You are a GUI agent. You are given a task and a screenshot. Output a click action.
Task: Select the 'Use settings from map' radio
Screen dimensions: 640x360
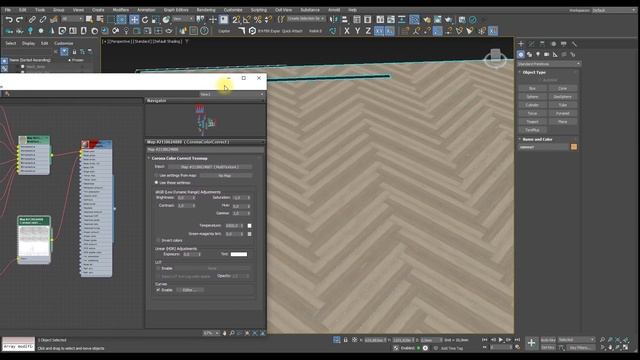pyautogui.click(x=156, y=175)
